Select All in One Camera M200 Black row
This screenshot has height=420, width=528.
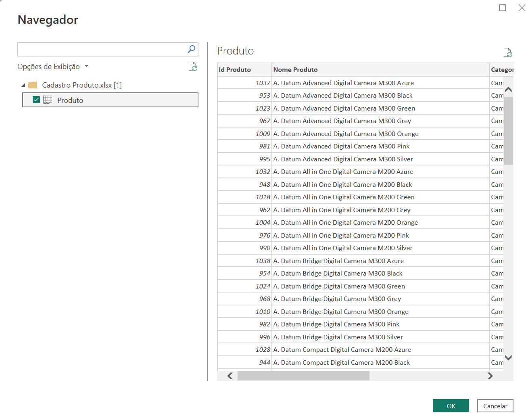click(x=360, y=184)
